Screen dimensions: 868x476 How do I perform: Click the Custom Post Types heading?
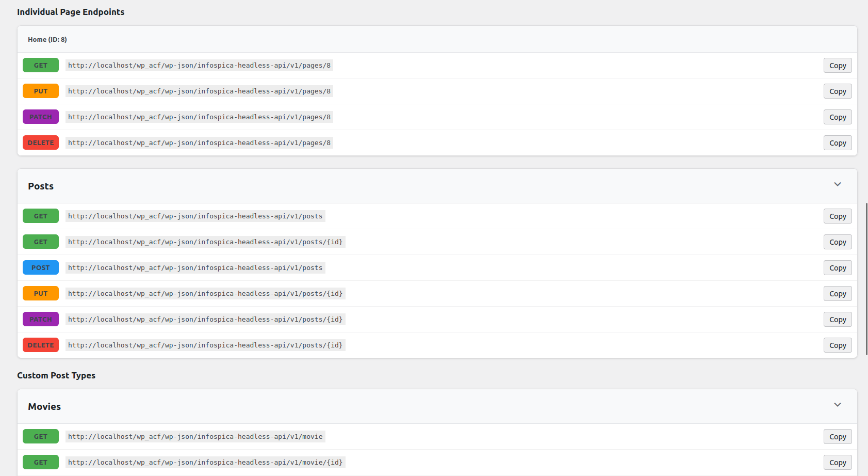pyautogui.click(x=56, y=375)
